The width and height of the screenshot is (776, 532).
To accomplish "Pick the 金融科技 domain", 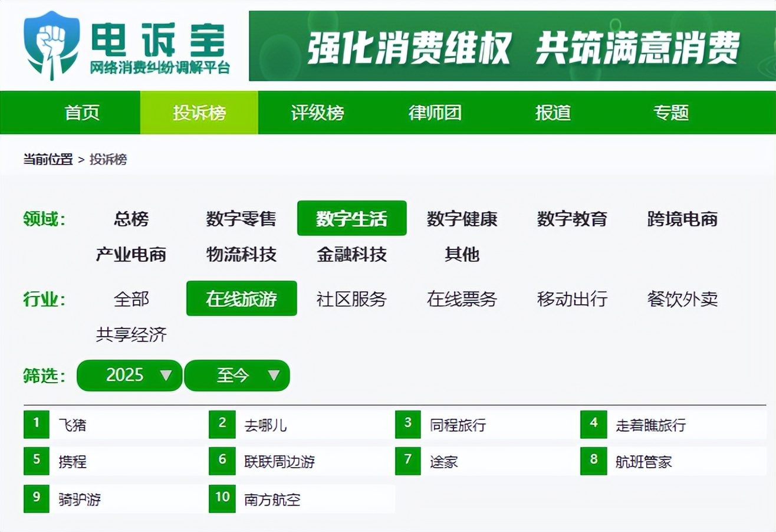I will tap(352, 254).
